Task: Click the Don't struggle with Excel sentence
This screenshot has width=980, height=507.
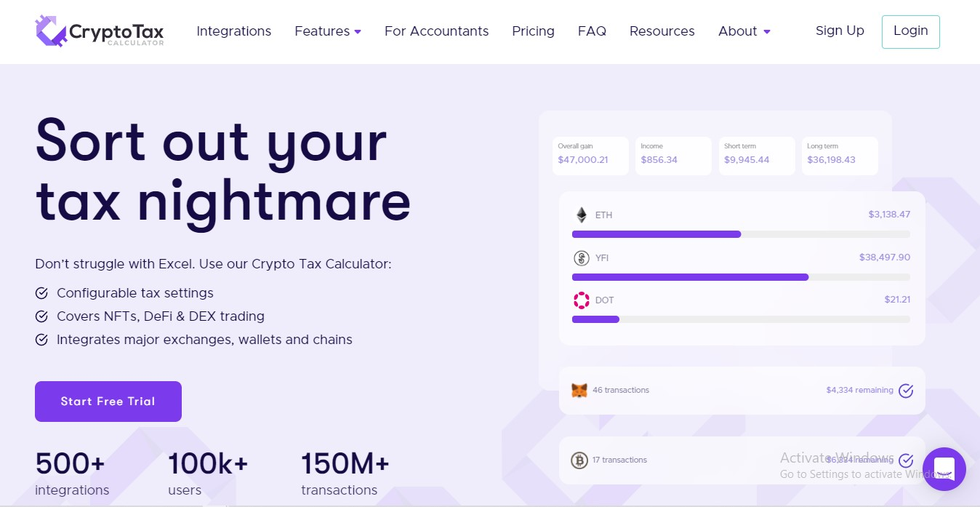Action: pyautogui.click(x=213, y=264)
